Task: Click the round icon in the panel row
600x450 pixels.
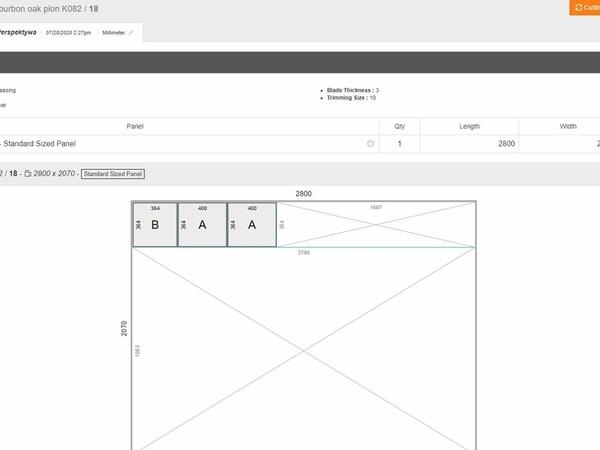Action: point(371,144)
